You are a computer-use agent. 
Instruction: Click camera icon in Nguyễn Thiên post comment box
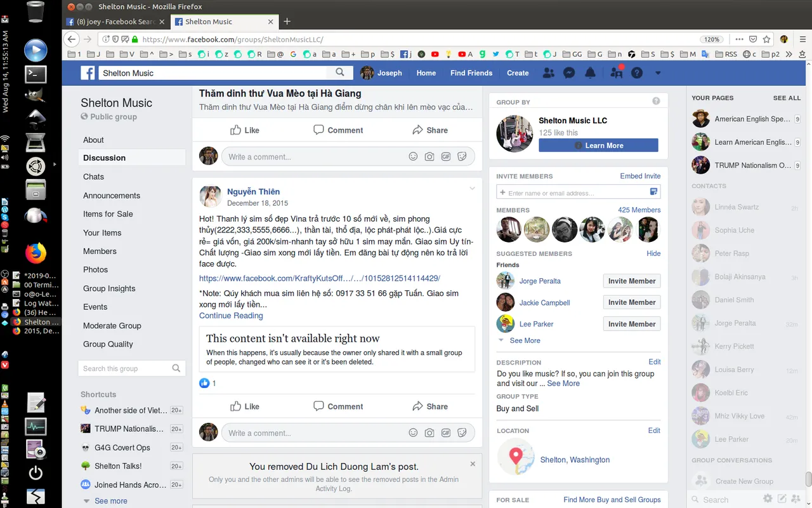point(429,433)
